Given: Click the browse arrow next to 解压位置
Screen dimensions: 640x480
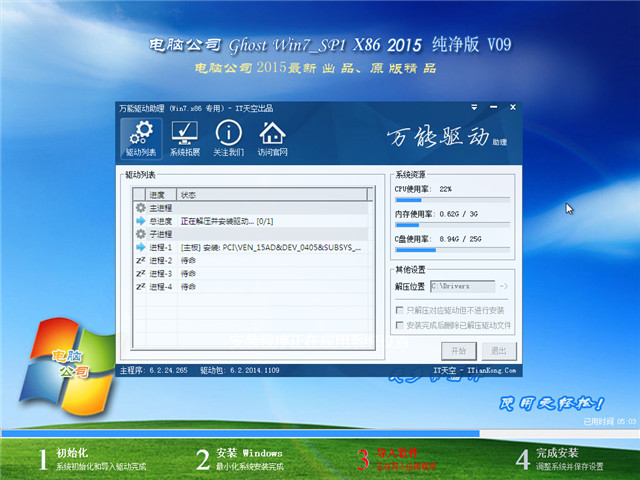Looking at the screenshot, I should tap(504, 287).
